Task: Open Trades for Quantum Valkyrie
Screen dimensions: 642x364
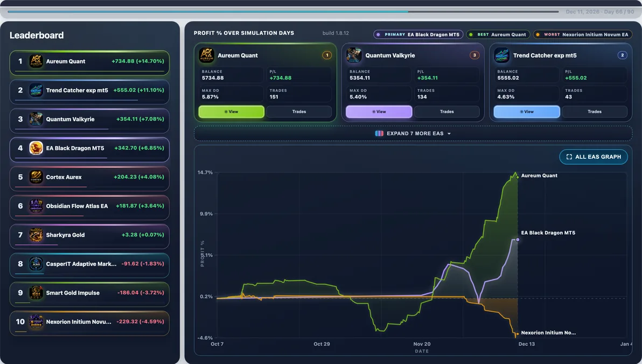Action: [x=446, y=112]
